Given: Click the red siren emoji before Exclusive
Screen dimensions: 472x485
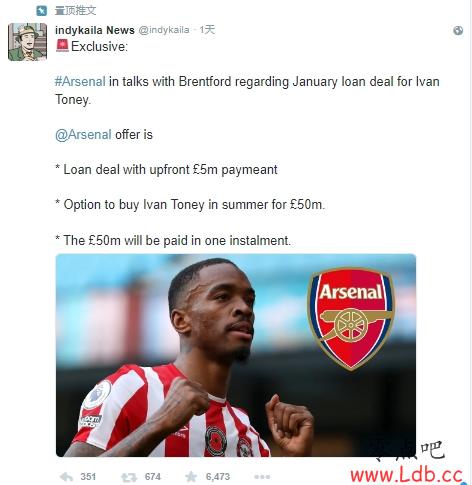Looking at the screenshot, I should coord(62,46).
